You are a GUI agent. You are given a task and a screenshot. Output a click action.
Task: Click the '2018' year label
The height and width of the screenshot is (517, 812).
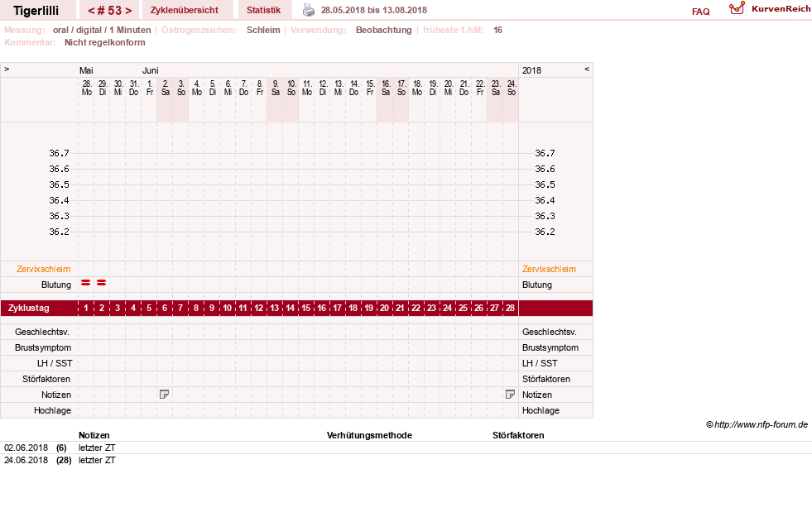[531, 70]
